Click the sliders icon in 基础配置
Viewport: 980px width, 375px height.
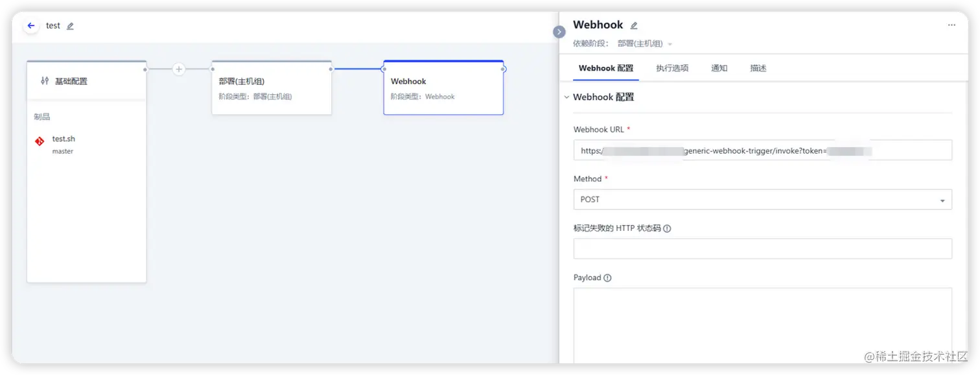(x=45, y=81)
